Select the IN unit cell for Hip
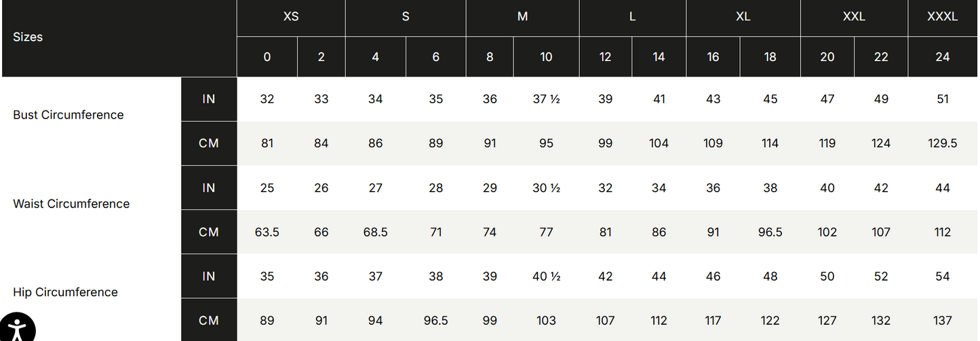Screen dimensions: 980x341 209,276
